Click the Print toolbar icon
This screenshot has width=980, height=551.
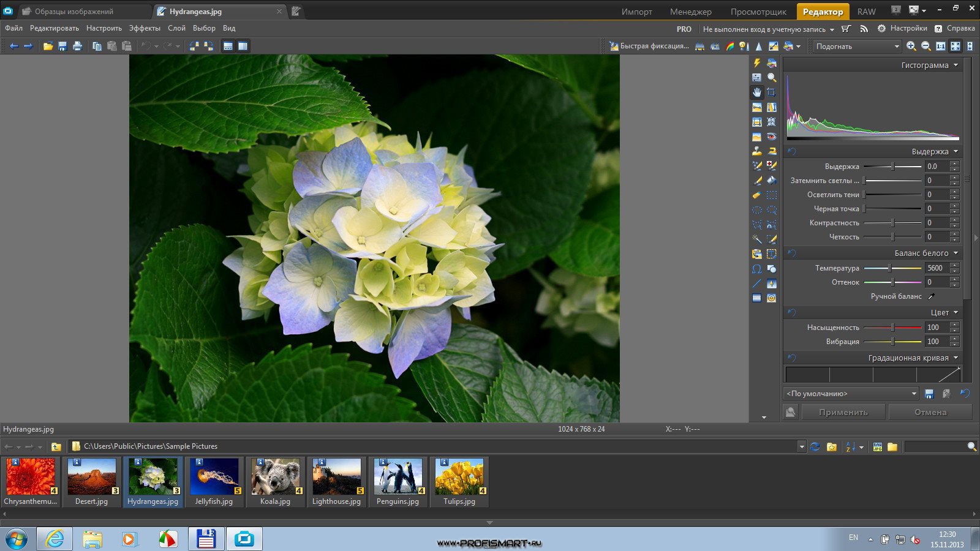point(77,46)
